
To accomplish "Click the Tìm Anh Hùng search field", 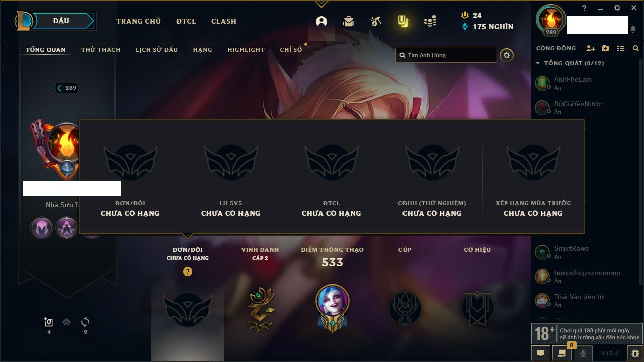I will click(446, 55).
